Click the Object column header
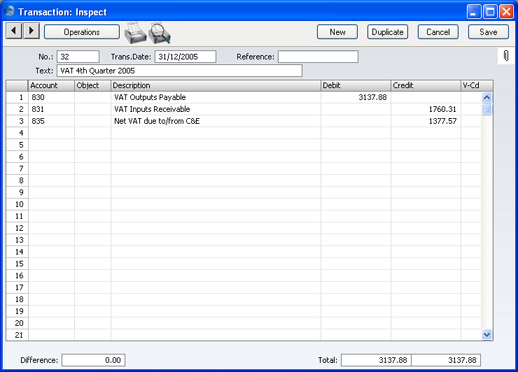The height and width of the screenshot is (372, 518). coord(93,86)
